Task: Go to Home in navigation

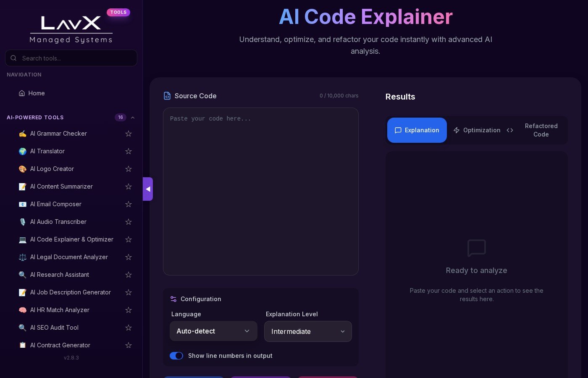Action: pos(36,93)
